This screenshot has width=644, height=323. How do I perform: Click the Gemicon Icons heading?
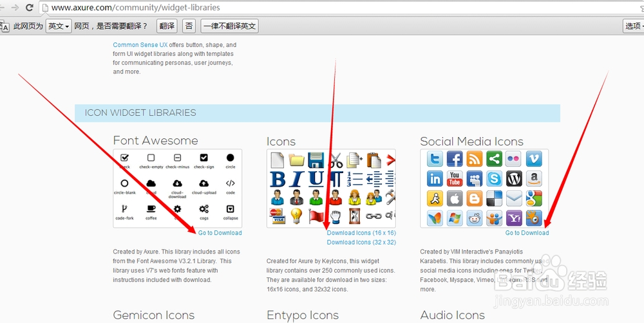tap(154, 315)
